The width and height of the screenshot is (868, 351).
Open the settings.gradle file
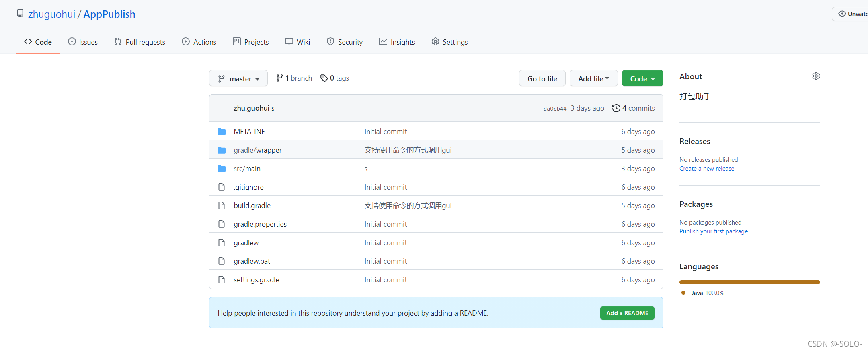pyautogui.click(x=256, y=280)
